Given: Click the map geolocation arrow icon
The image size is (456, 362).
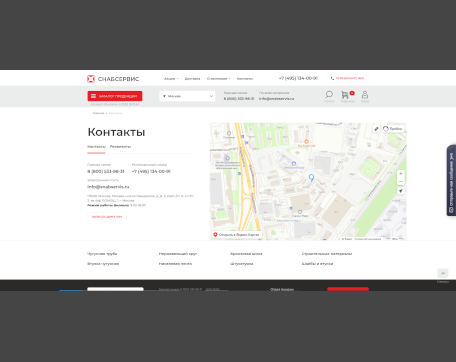Looking at the screenshot, I should pos(401,191).
